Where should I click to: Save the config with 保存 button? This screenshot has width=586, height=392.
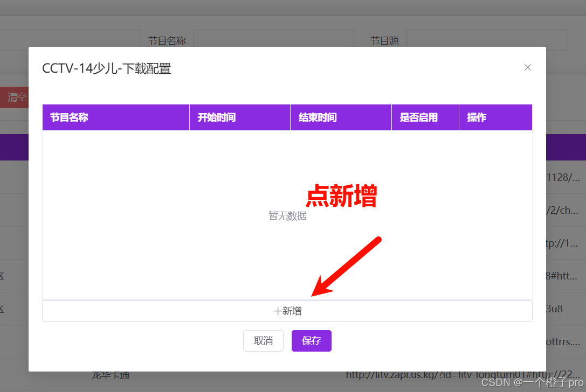(x=311, y=340)
